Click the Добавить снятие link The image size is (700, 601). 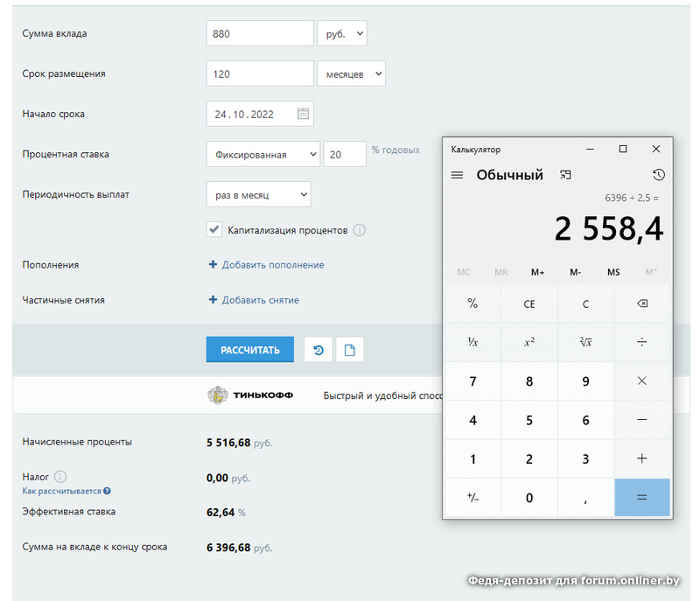pyautogui.click(x=260, y=300)
